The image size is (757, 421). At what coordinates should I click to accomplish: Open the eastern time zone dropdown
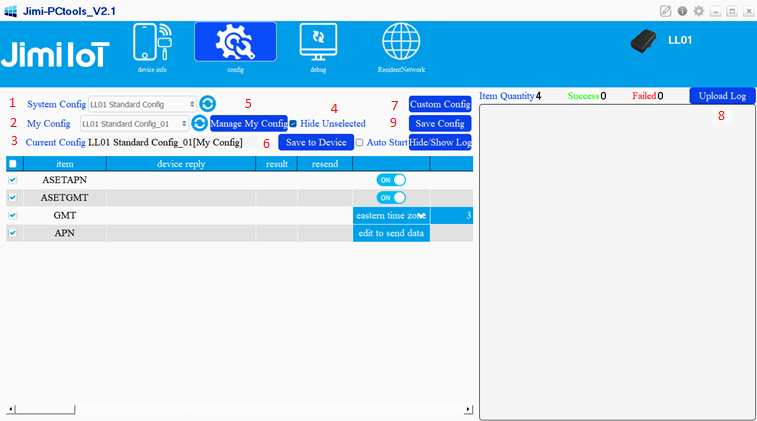(x=391, y=215)
